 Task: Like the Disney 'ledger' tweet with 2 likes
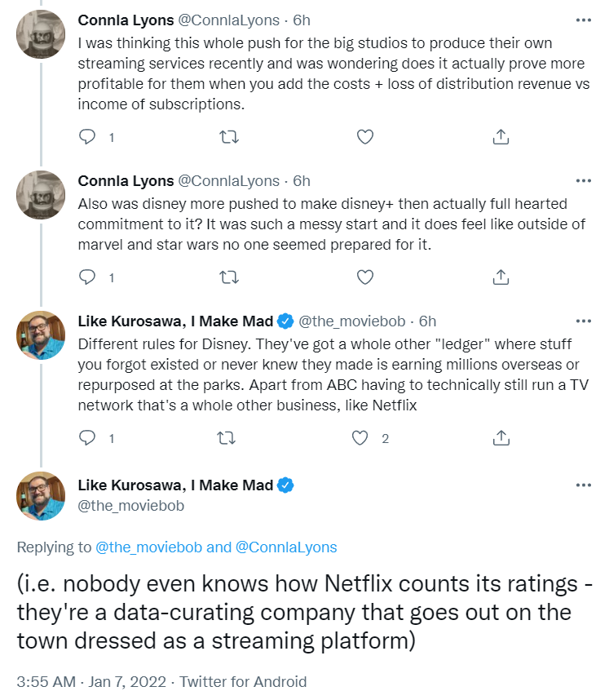coord(360,438)
